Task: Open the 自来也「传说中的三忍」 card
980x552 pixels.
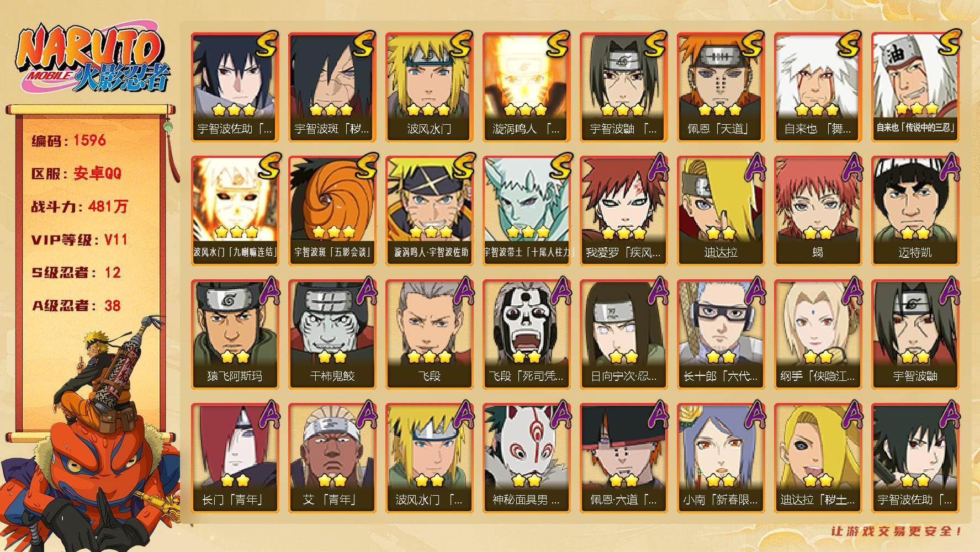Action: [915, 87]
